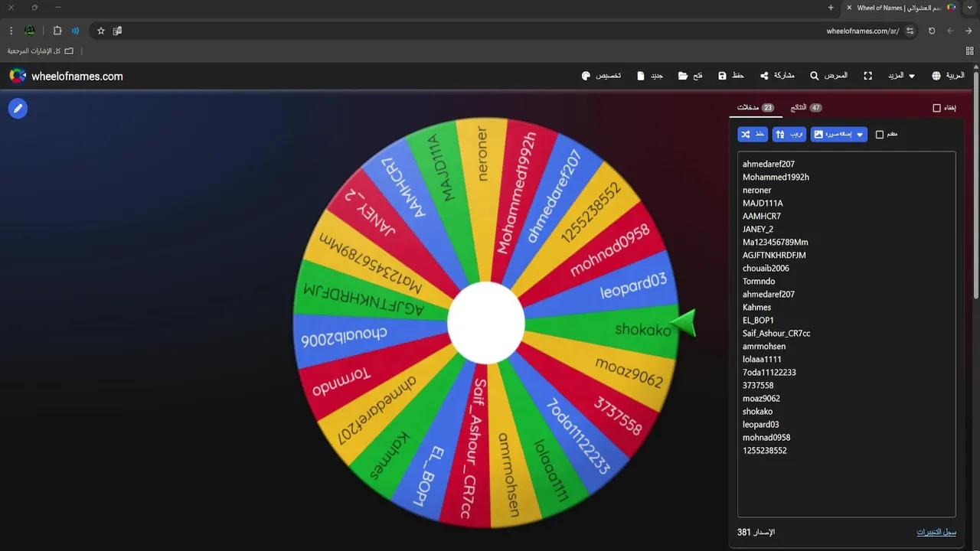
Task: Expand the More dropdown menu
Action: click(x=901, y=77)
